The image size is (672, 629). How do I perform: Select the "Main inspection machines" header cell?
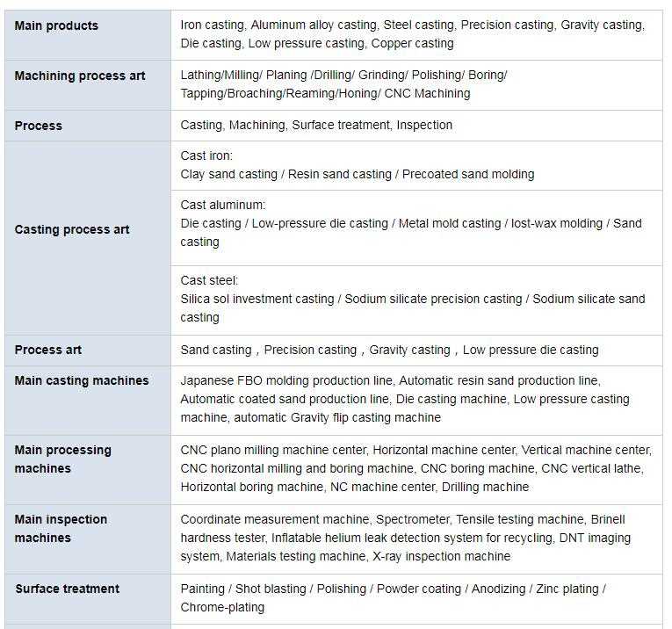tap(61, 528)
